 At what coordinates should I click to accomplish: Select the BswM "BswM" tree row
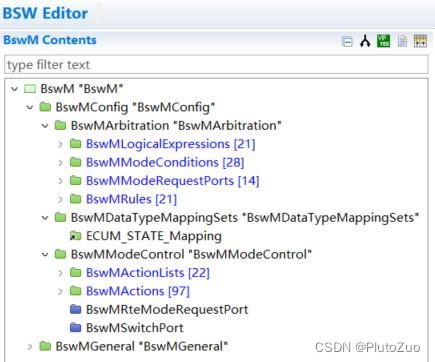pyautogui.click(x=82, y=89)
